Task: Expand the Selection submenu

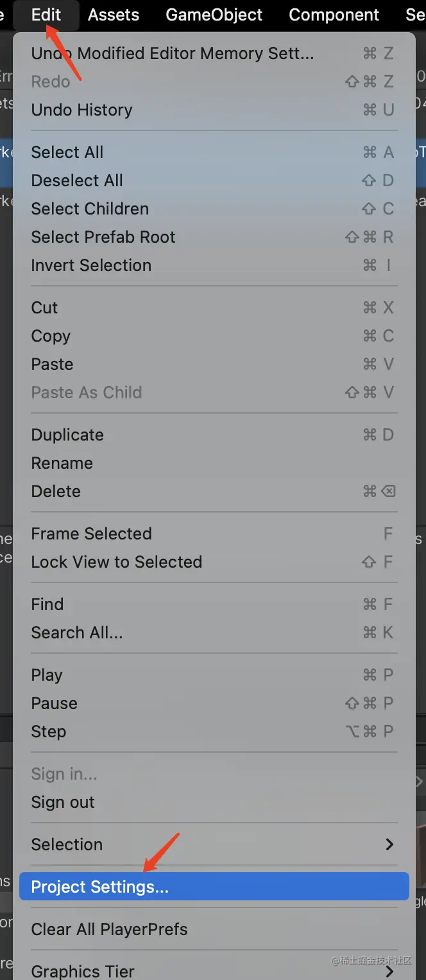Action: coord(67,844)
